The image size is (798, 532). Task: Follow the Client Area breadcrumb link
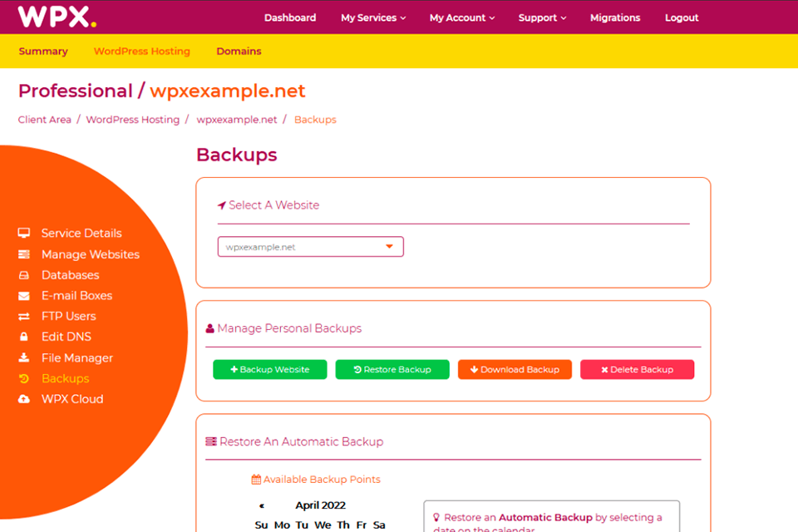coord(45,120)
